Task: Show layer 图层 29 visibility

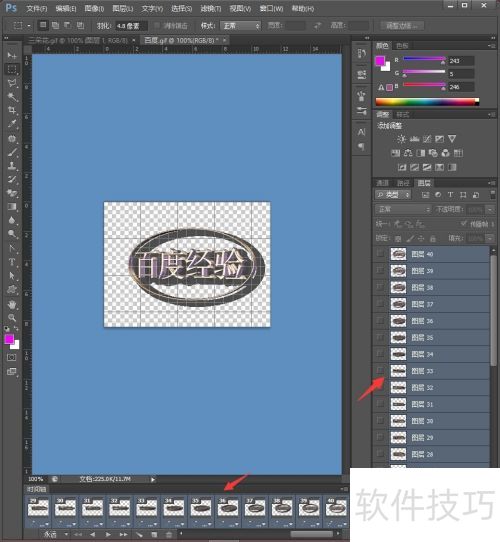Action: (x=380, y=437)
